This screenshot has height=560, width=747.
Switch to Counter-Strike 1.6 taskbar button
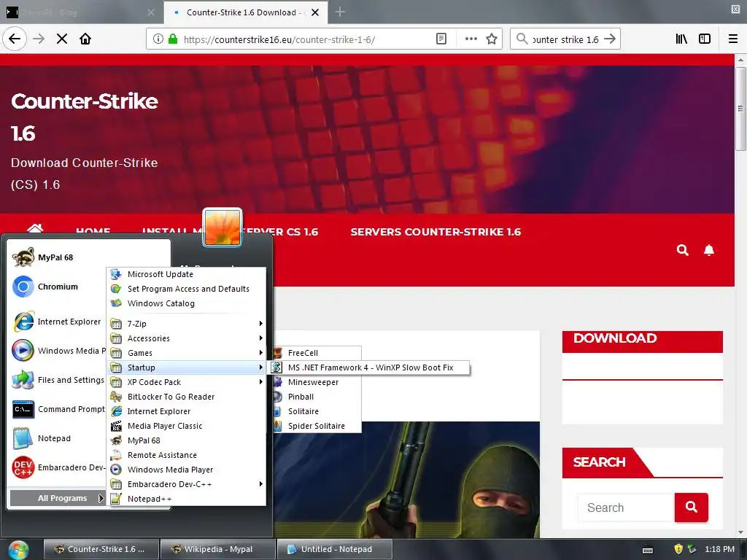click(101, 549)
